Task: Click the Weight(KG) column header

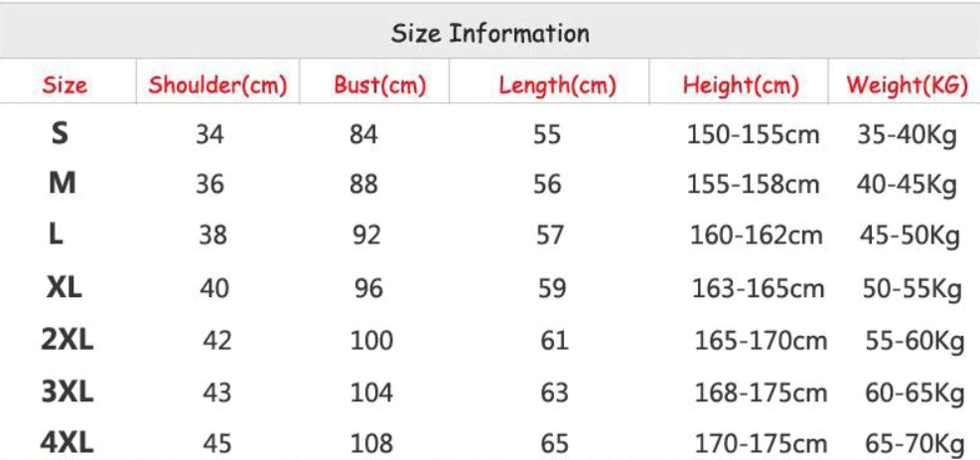Action: [x=908, y=85]
